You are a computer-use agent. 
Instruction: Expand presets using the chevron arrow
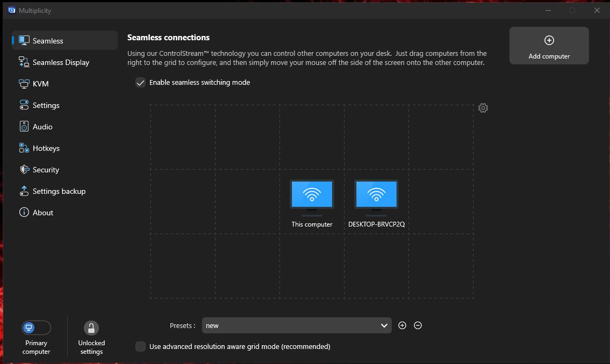coord(384,325)
